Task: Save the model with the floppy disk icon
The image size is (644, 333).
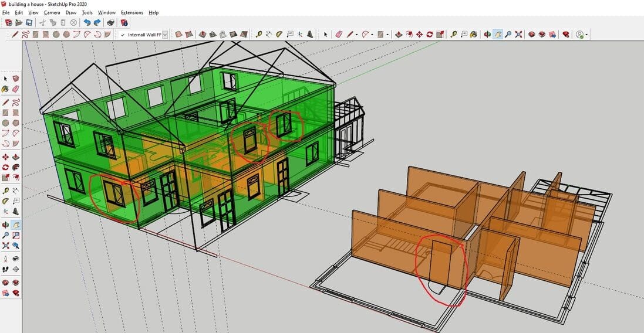Action: tap(29, 22)
